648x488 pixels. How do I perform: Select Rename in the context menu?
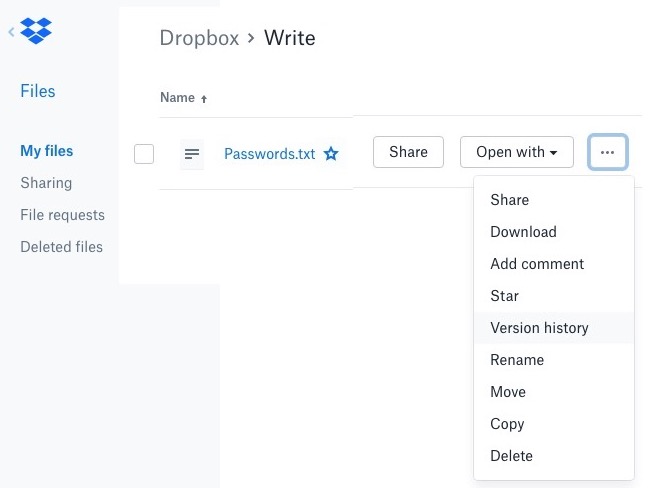pyautogui.click(x=554, y=360)
